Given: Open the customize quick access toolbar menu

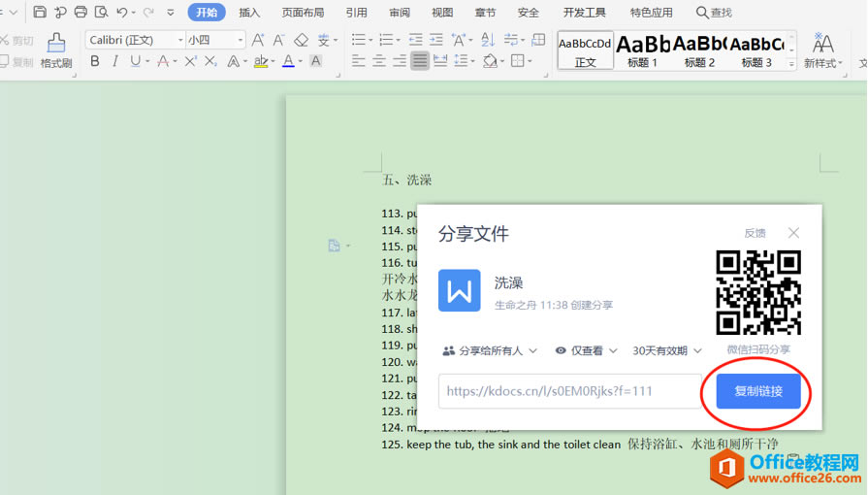Looking at the screenshot, I should coord(171,13).
